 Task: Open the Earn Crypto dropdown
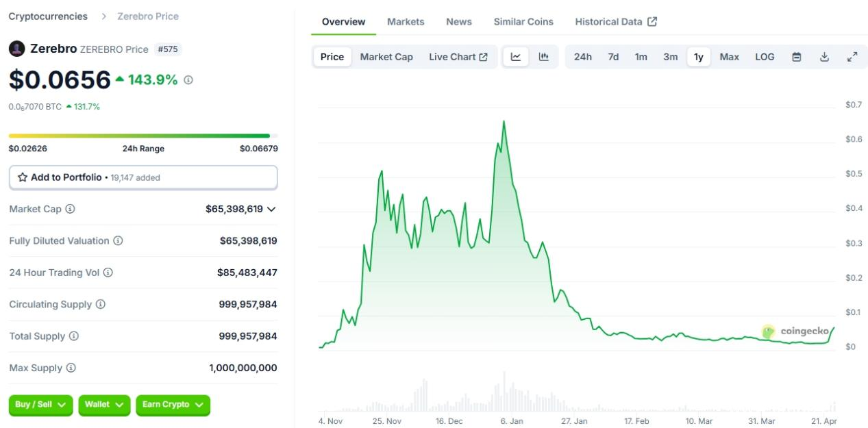coord(173,405)
